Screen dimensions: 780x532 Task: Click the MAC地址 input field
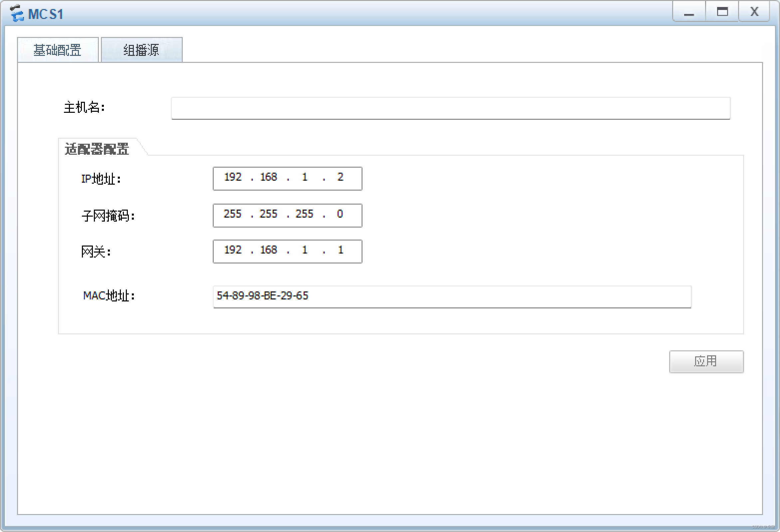tap(452, 296)
